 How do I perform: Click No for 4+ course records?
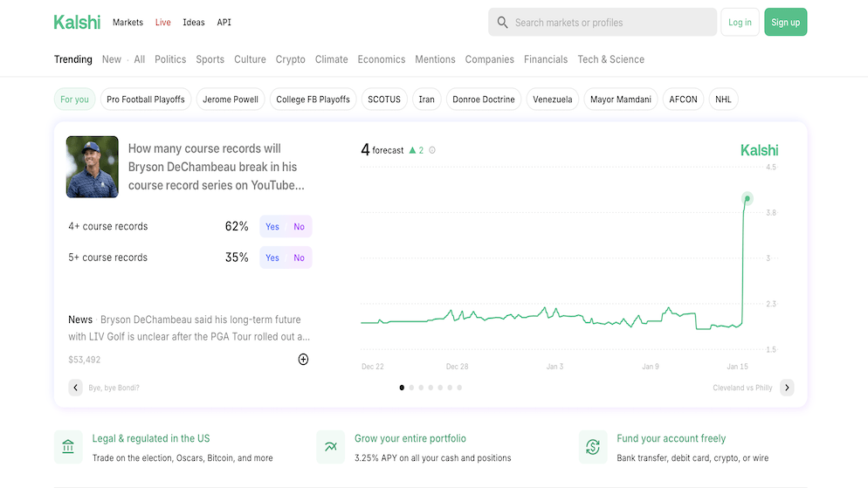pyautogui.click(x=299, y=226)
